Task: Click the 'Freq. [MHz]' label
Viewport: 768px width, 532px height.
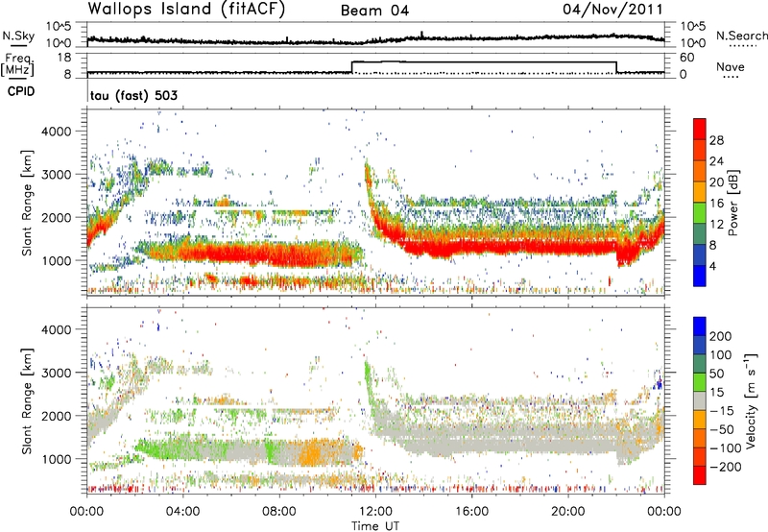Action: coord(17,64)
